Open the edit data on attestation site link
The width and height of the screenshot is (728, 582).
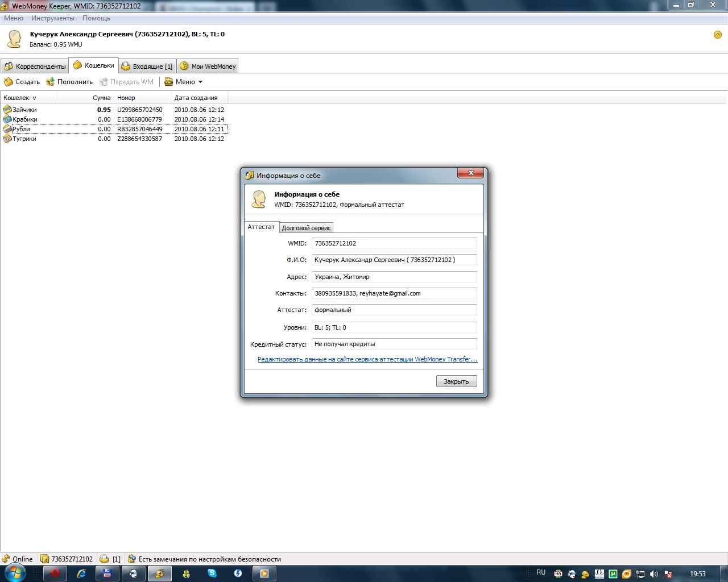pos(367,359)
